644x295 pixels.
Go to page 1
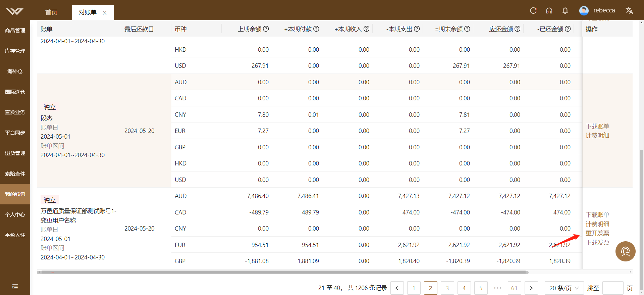pos(414,288)
